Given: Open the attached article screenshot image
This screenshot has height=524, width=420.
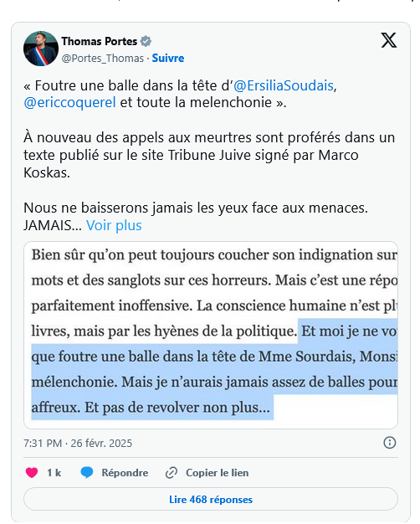Looking at the screenshot, I should point(211,335).
